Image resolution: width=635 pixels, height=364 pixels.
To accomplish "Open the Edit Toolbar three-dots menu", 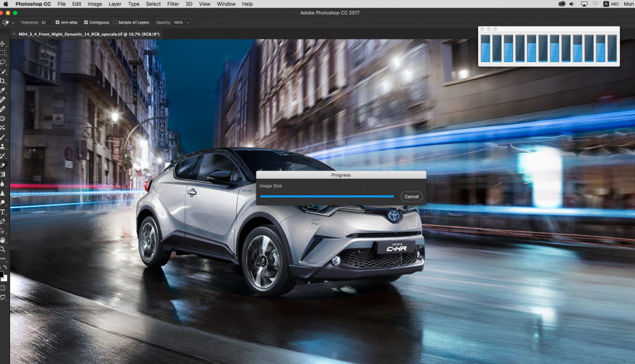I will (3, 259).
